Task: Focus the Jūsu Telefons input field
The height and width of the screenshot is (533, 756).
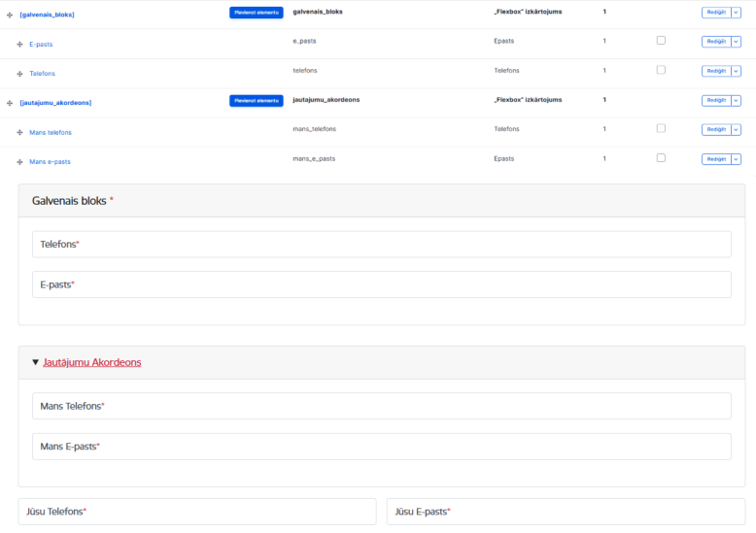Action: pos(197,512)
